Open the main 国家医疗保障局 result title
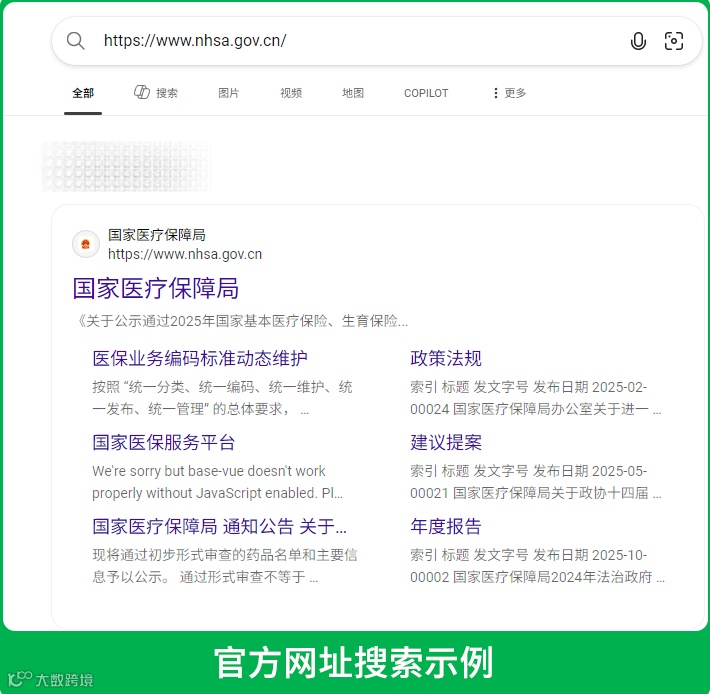710x694 pixels. (156, 288)
